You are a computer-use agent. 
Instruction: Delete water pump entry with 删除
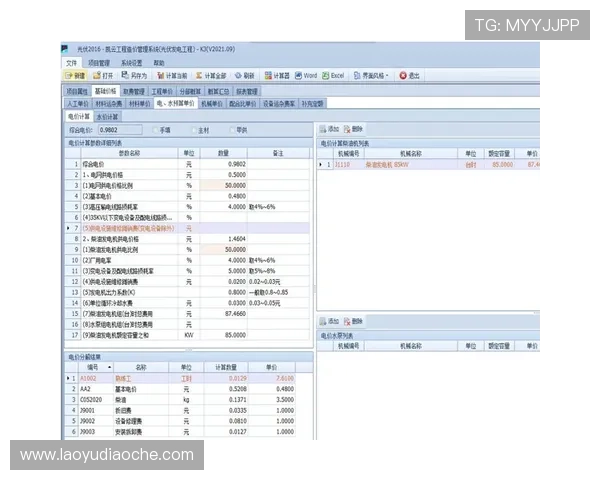coord(353,322)
